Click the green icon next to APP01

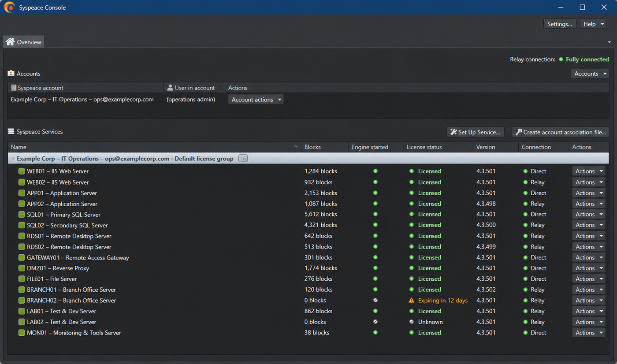pyautogui.click(x=22, y=193)
